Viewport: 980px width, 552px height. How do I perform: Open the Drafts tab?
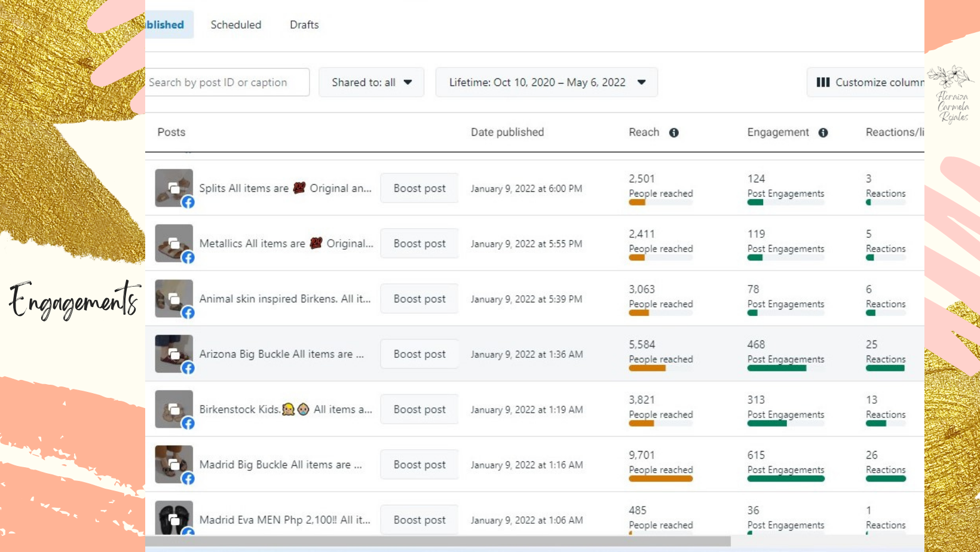click(304, 24)
